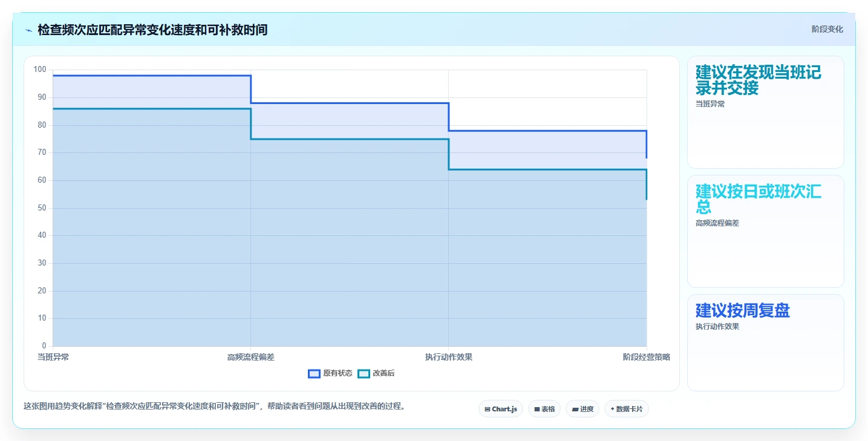Click the 执行动作效果 x-axis label
This screenshot has width=868, height=441.
(449, 357)
